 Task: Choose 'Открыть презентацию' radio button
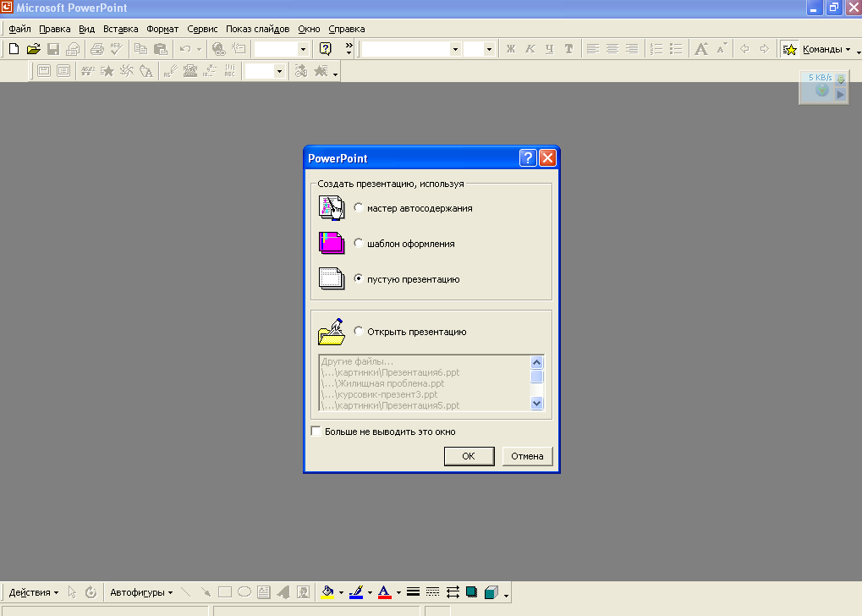pyautogui.click(x=359, y=331)
